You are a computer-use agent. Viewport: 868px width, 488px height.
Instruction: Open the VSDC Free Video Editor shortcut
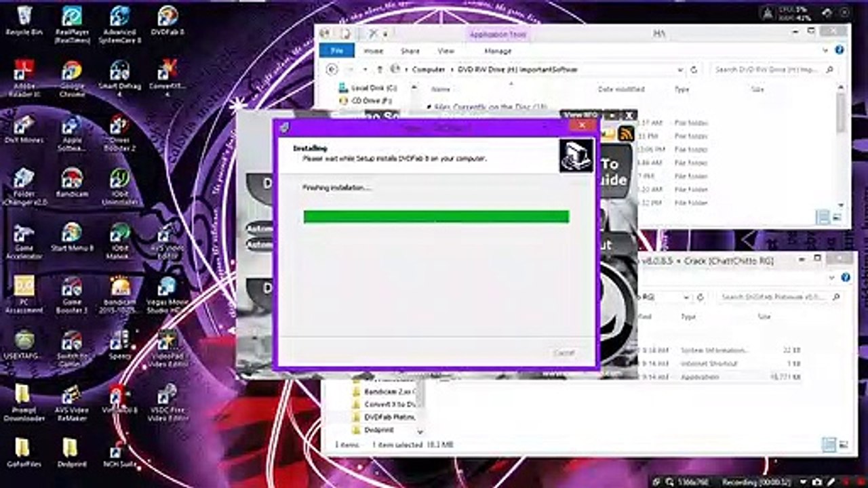coord(167,404)
